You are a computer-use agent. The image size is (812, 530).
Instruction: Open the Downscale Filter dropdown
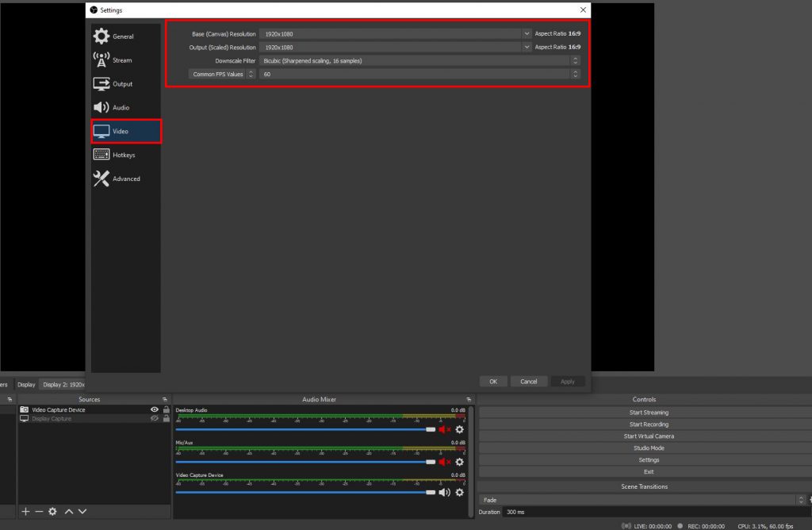419,60
